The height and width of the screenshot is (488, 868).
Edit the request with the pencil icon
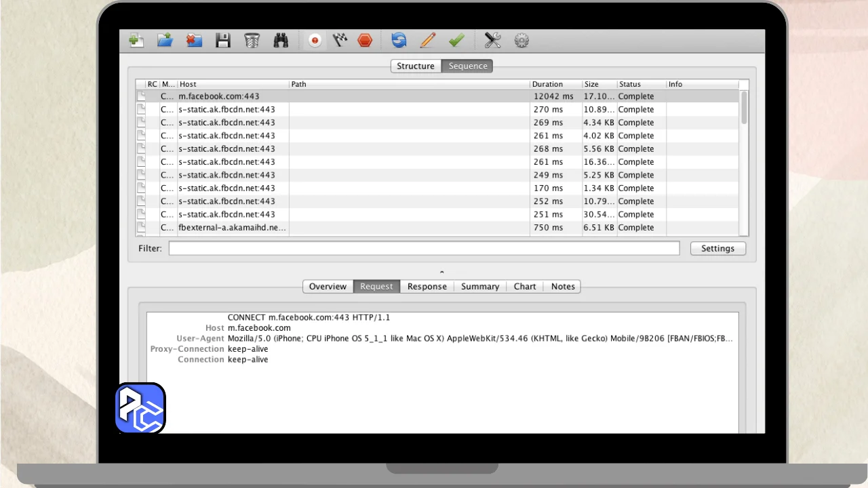click(427, 41)
